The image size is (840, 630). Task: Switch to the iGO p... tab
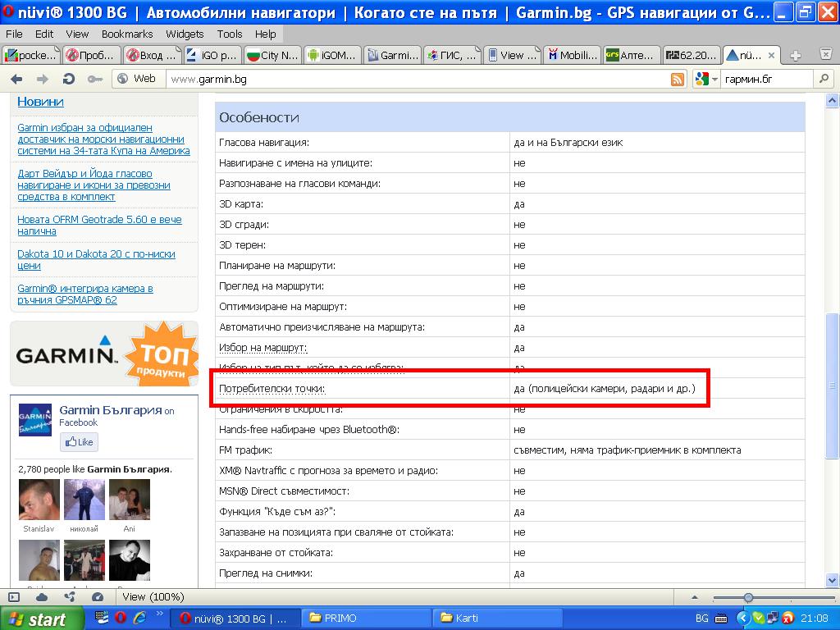click(x=210, y=56)
